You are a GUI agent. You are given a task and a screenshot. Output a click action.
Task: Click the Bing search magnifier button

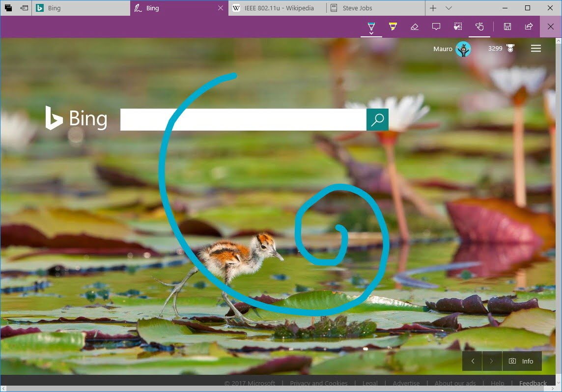[x=377, y=120]
